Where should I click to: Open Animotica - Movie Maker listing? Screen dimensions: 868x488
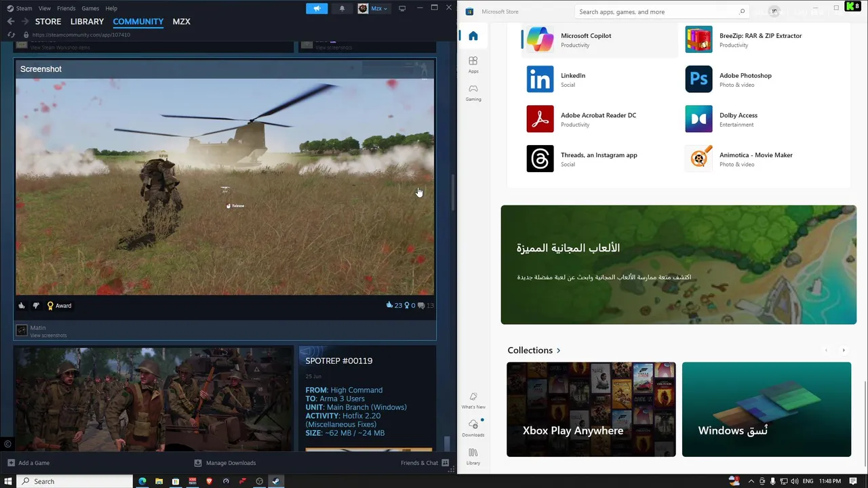[x=758, y=159]
